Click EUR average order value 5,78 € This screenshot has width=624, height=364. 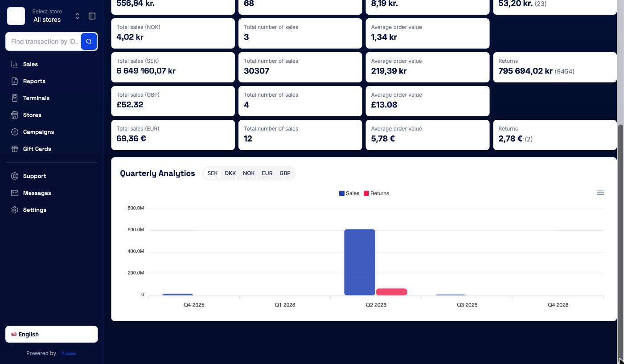click(x=383, y=139)
